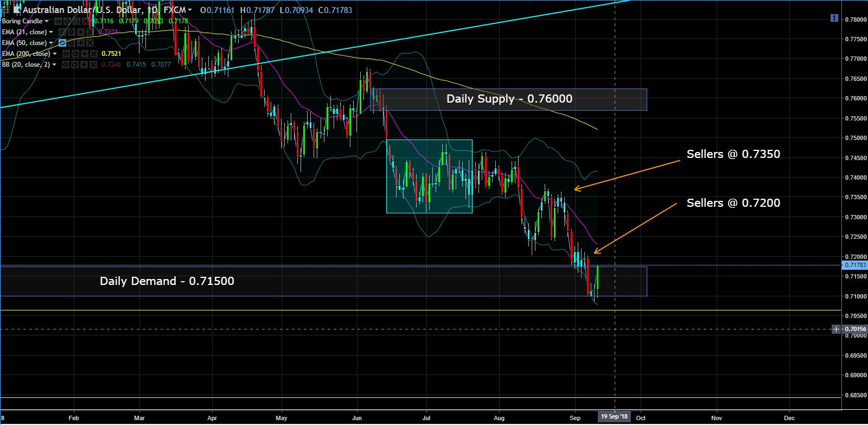This screenshot has height=425, width=868.
Task: Click the 0.69000 price axis label
Action: 856,375
